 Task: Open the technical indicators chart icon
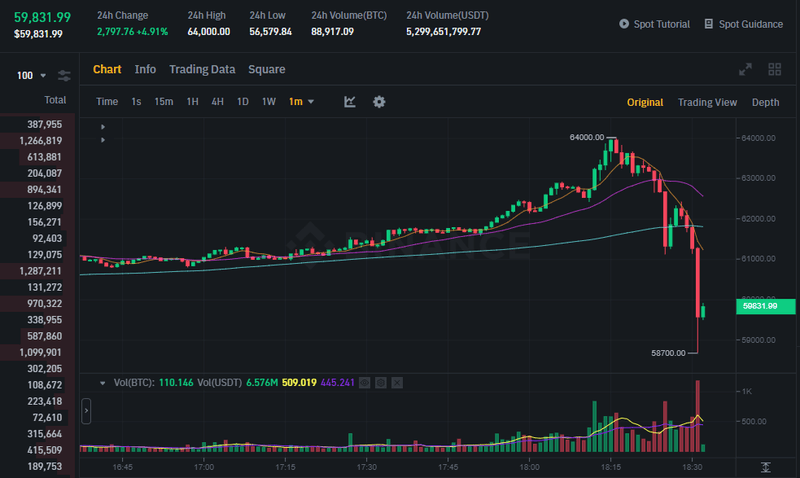350,102
